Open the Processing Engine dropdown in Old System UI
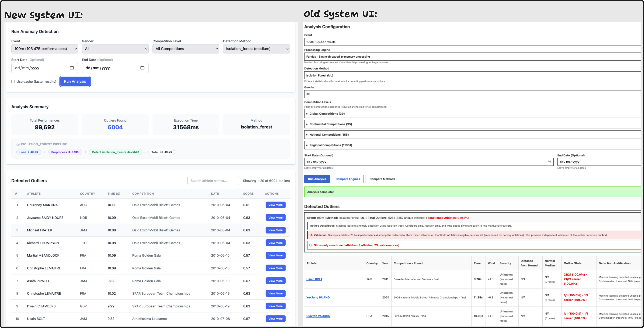The image size is (644, 328). coord(473,57)
